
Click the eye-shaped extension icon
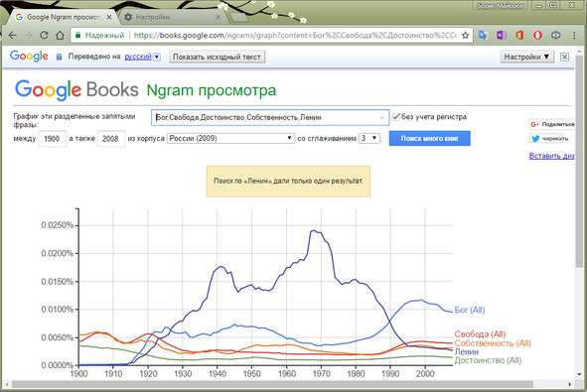556,35
